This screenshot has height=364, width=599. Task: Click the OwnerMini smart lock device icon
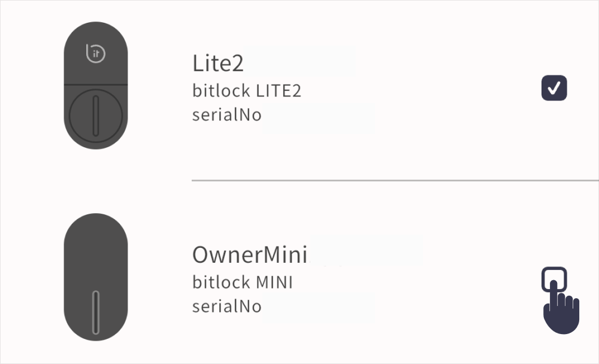[96, 275]
